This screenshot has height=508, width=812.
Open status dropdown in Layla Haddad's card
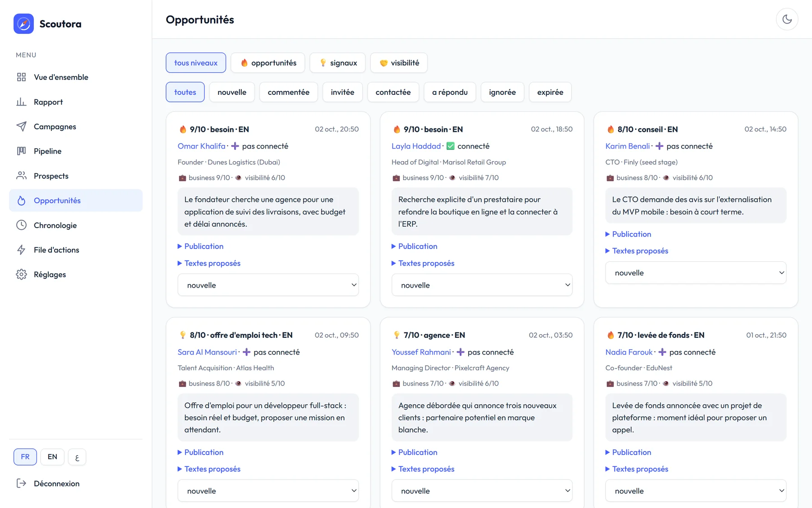pyautogui.click(x=482, y=285)
